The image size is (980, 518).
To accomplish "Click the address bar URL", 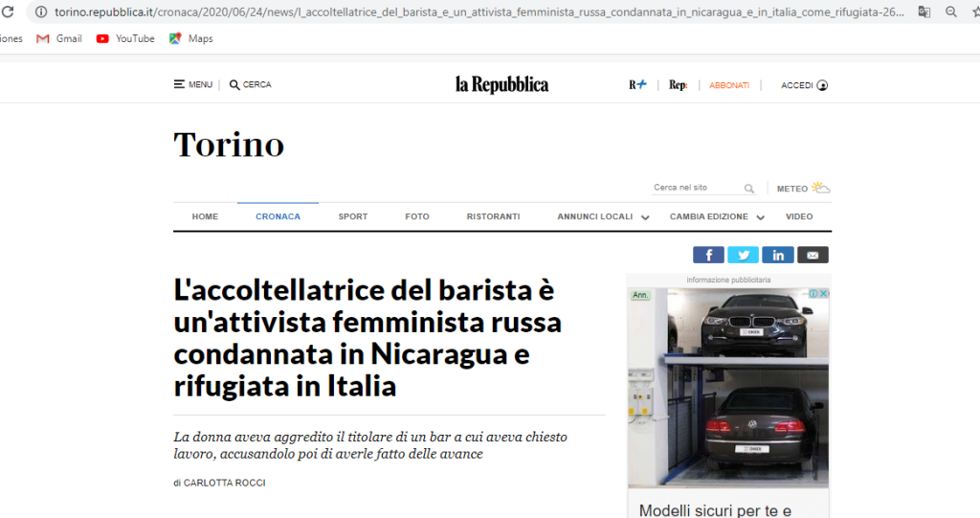I will [479, 11].
